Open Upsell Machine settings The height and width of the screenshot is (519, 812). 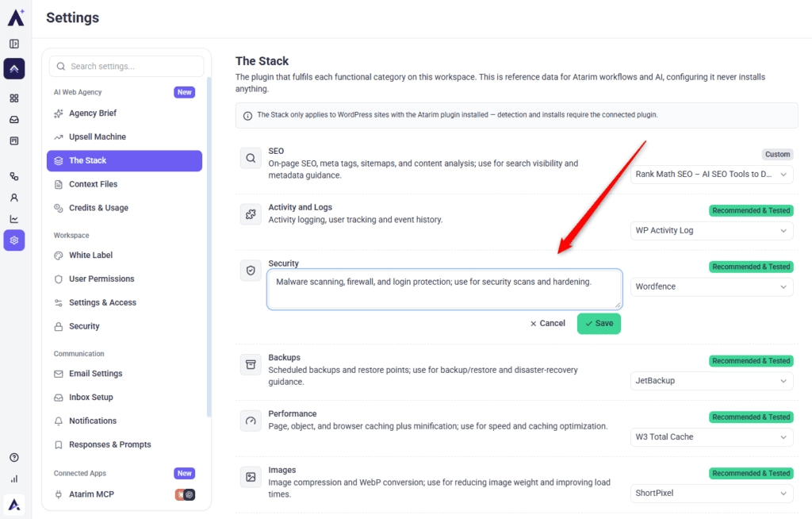click(124, 136)
